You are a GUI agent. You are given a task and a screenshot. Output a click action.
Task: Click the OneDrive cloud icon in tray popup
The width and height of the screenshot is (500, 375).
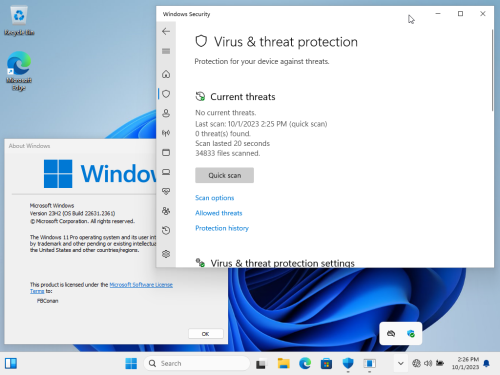[x=391, y=333]
